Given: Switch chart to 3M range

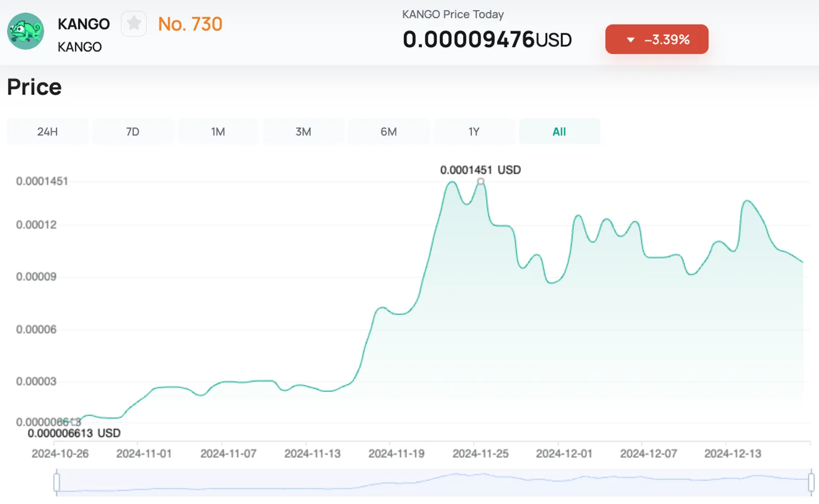Looking at the screenshot, I should pyautogui.click(x=304, y=132).
